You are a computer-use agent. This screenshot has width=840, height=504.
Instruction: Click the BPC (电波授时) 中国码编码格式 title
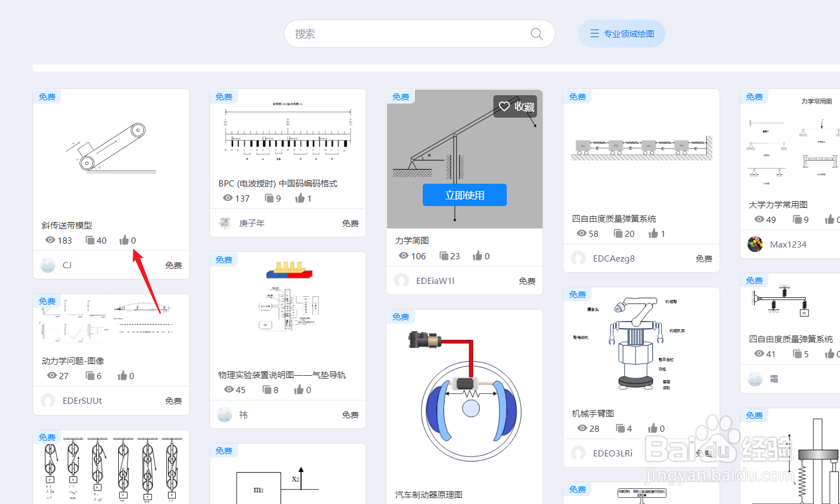point(278,183)
